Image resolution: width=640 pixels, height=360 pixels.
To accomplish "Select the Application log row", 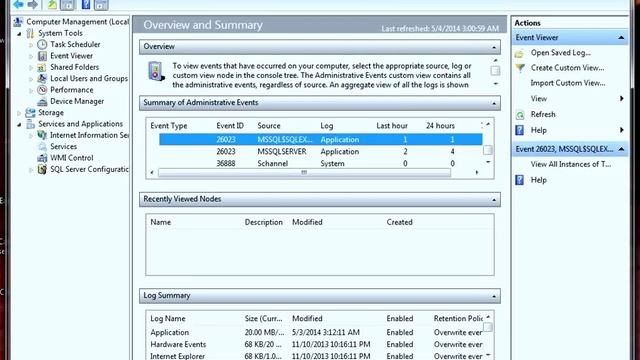I will click(x=316, y=332).
